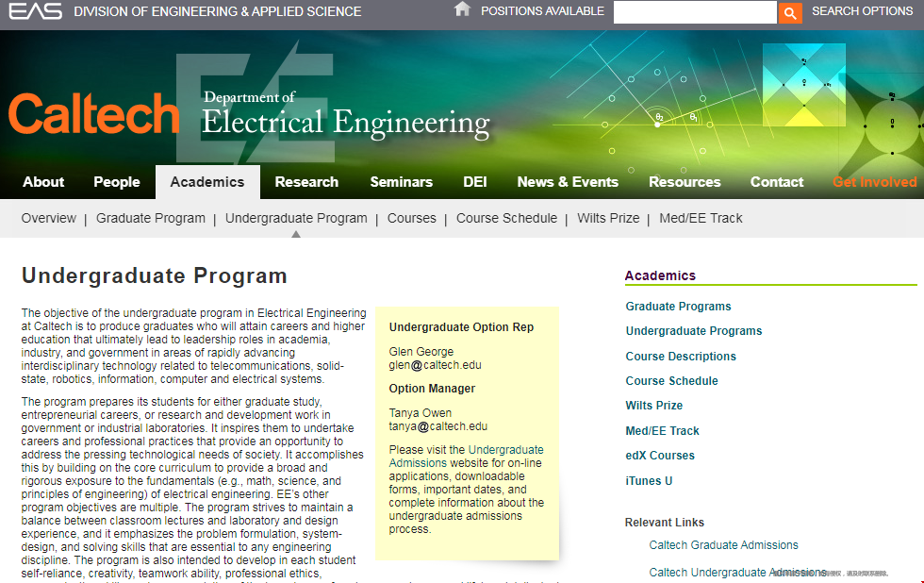The image size is (924, 583).
Task: Click the Option Manager heading
Action: click(432, 389)
